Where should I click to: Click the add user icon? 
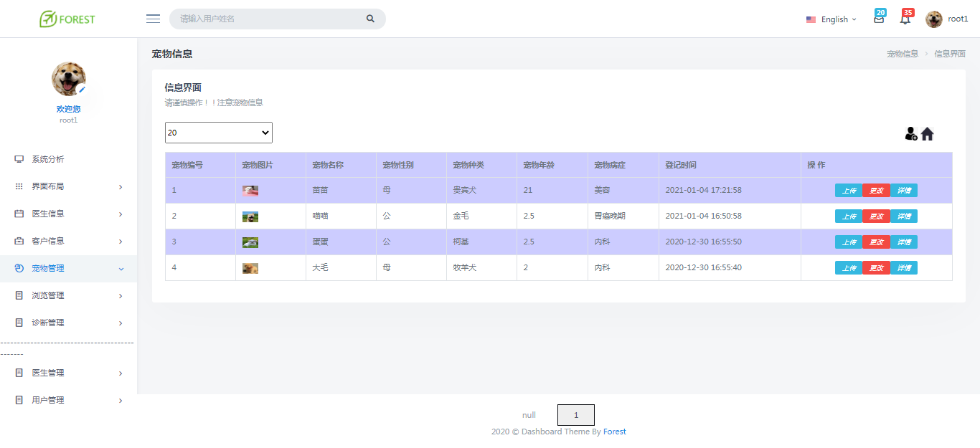911,133
